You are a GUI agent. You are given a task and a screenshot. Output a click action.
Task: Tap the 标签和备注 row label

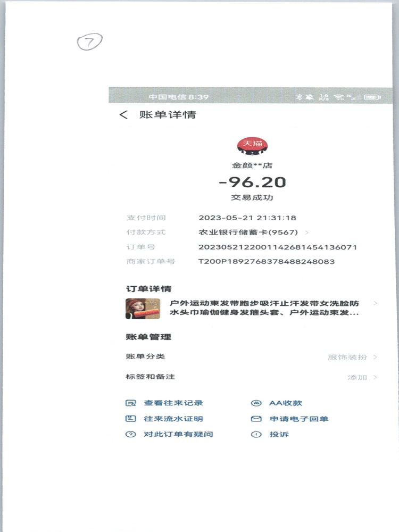pos(151,377)
